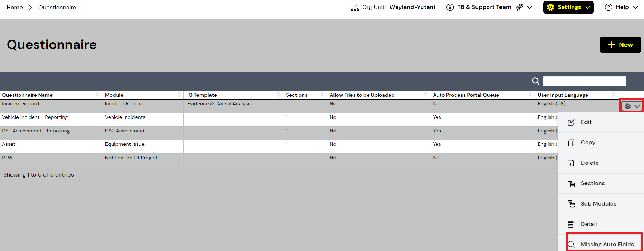The image size is (644, 251).
Task: Click the New questionnaire button
Action: pyautogui.click(x=620, y=45)
